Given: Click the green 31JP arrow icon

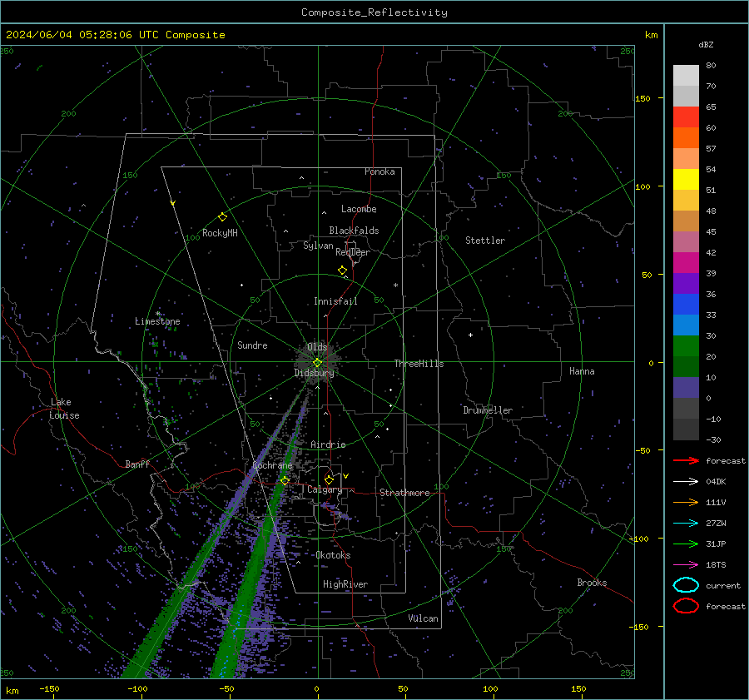Looking at the screenshot, I should (x=686, y=544).
